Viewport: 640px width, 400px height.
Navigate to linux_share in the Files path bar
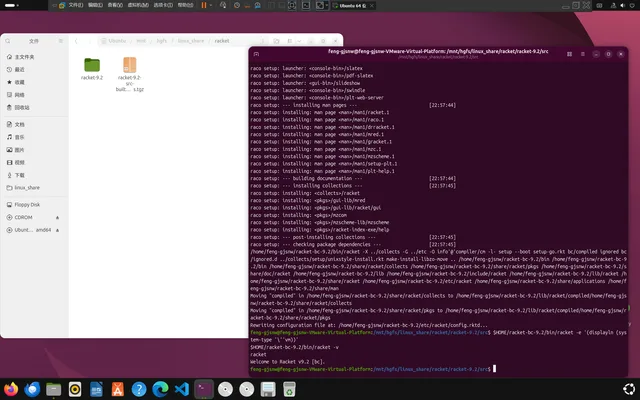191,41
